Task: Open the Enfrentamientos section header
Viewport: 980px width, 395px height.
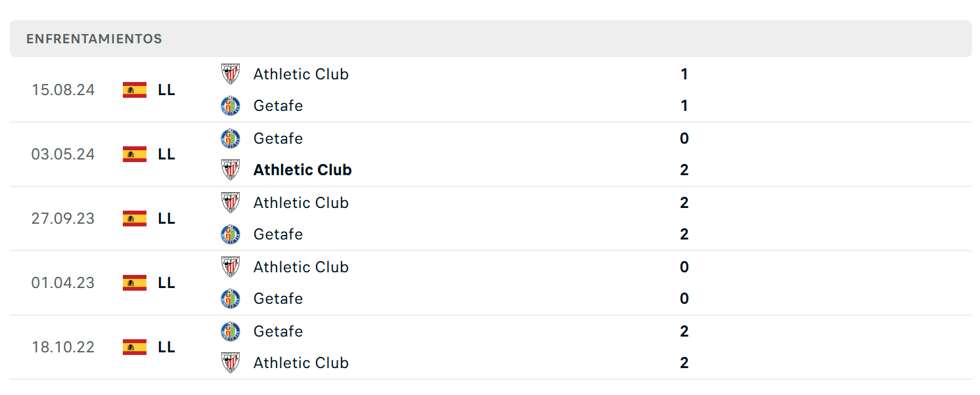Action: click(x=491, y=39)
